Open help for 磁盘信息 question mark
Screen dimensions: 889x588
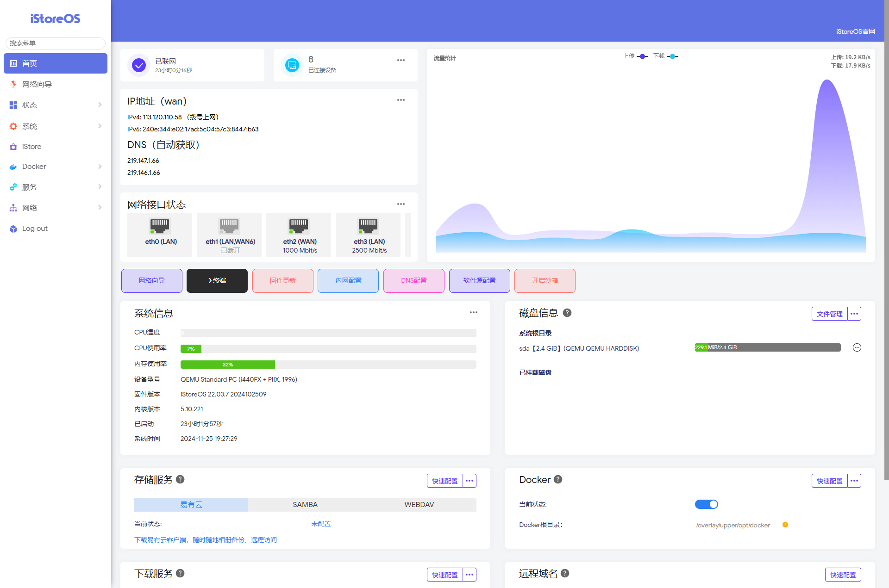(x=567, y=313)
